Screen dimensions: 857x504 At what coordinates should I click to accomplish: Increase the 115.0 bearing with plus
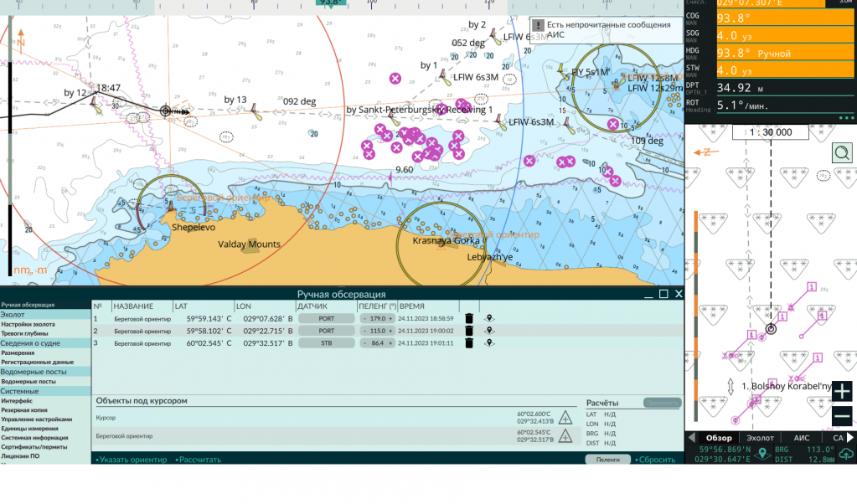[390, 331]
